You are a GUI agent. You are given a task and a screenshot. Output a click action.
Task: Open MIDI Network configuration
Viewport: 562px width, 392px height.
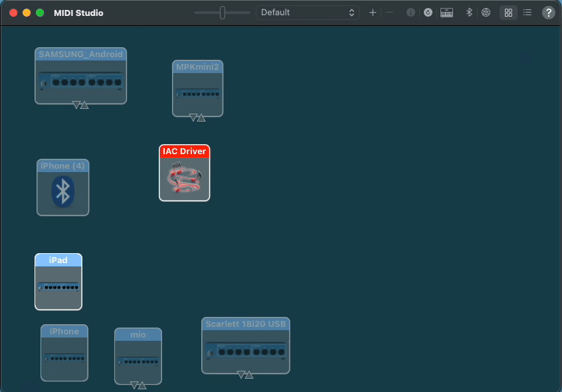pos(486,13)
